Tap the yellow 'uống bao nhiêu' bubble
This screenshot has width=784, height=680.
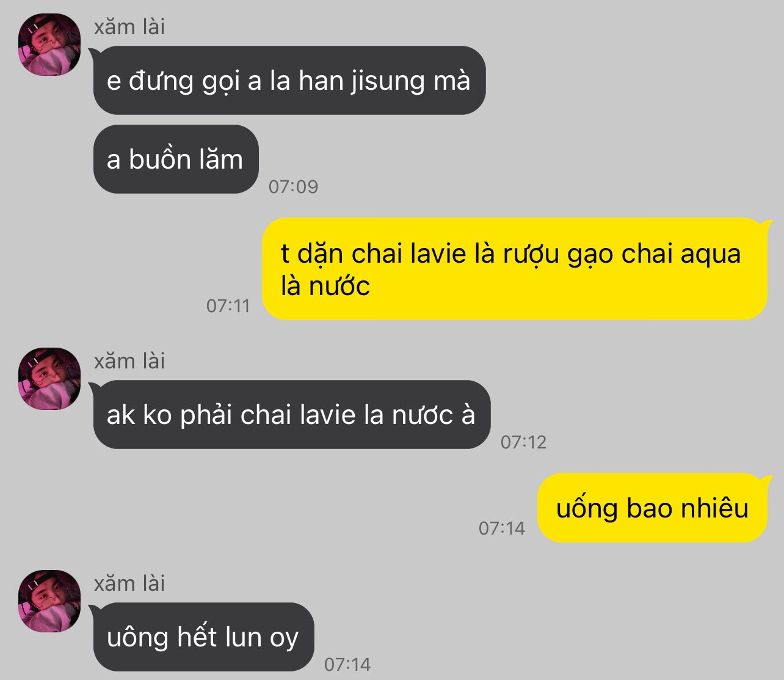pyautogui.click(x=653, y=508)
